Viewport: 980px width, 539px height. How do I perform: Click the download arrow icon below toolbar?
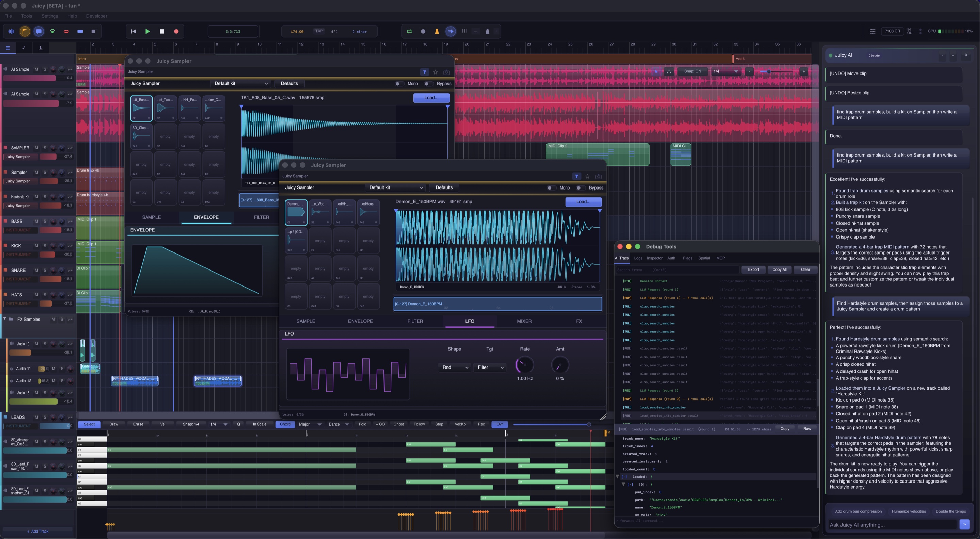(40, 48)
